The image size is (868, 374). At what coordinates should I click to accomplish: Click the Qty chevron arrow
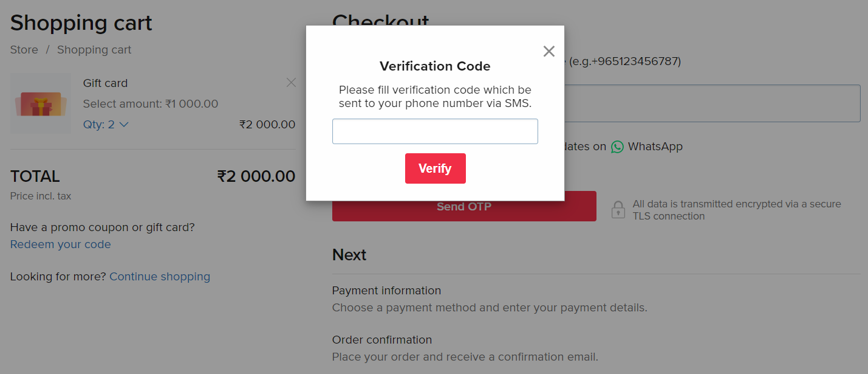(x=124, y=125)
